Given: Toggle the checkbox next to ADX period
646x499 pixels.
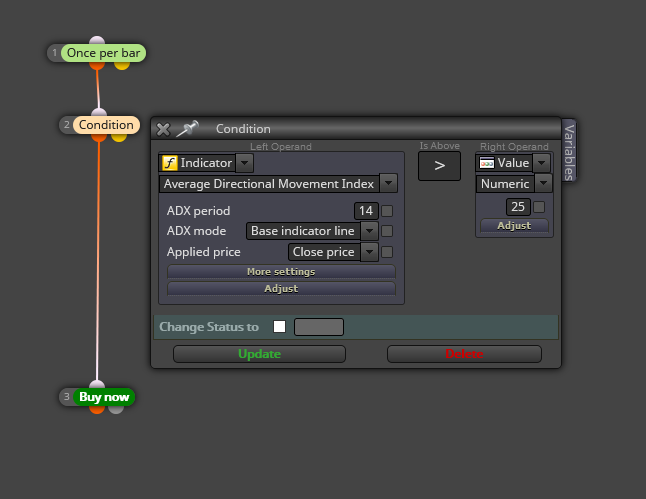Looking at the screenshot, I should (x=387, y=211).
